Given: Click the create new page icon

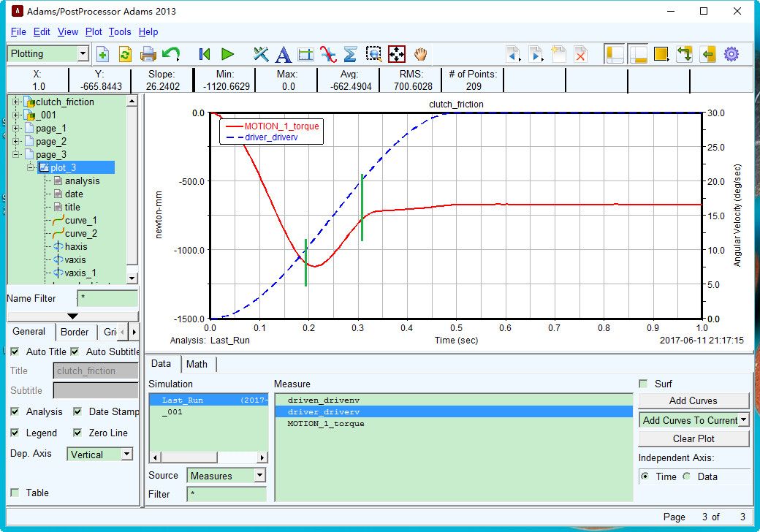Looking at the screenshot, I should click(558, 54).
